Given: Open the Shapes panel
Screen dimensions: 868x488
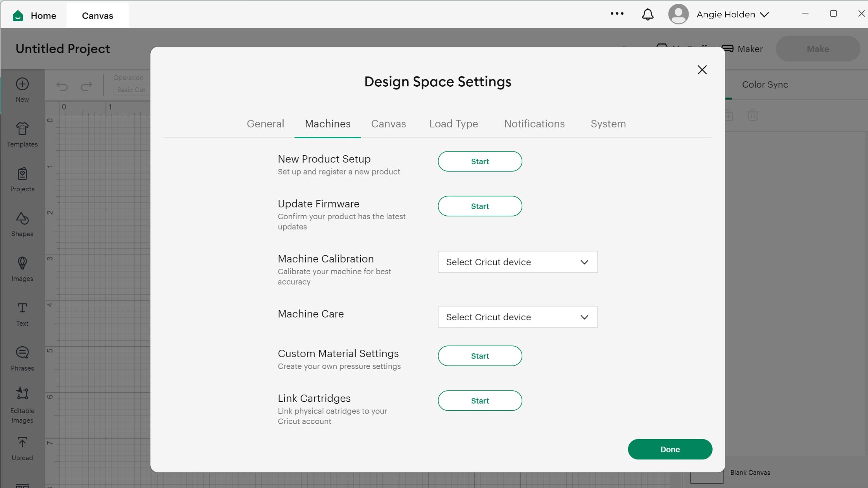Looking at the screenshot, I should [22, 225].
